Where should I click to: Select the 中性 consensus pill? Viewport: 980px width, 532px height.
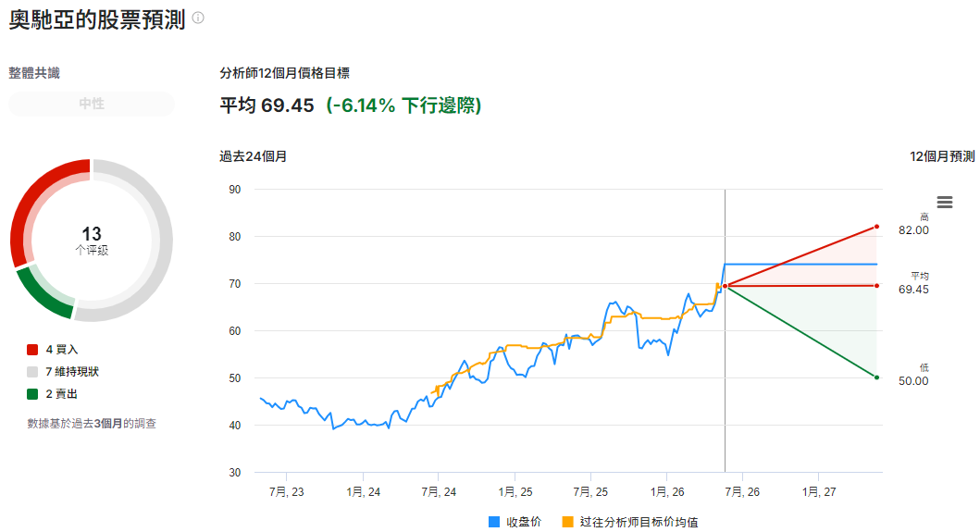pos(92,104)
